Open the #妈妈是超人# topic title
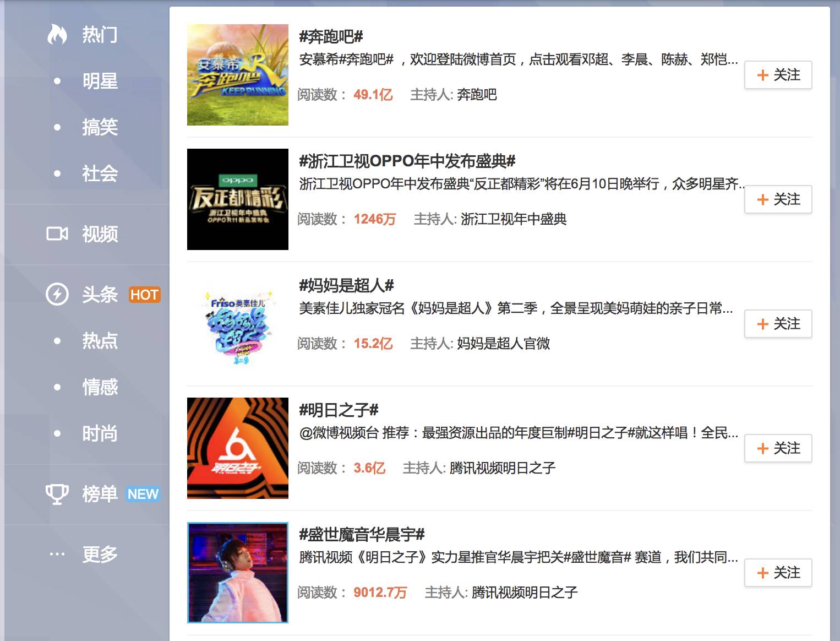This screenshot has width=840, height=641. click(346, 286)
